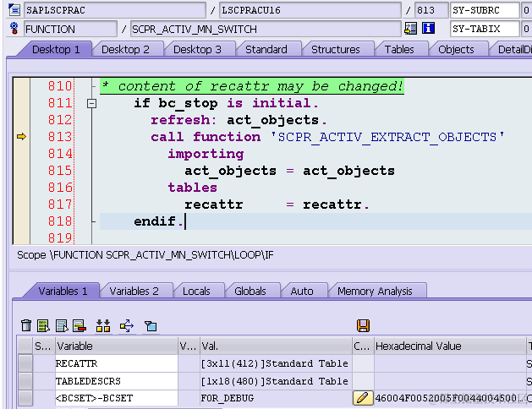Screen dimensions: 532x409
Task: Click the TABLEDESCRS variable name cell
Action: pyautogui.click(x=117, y=381)
